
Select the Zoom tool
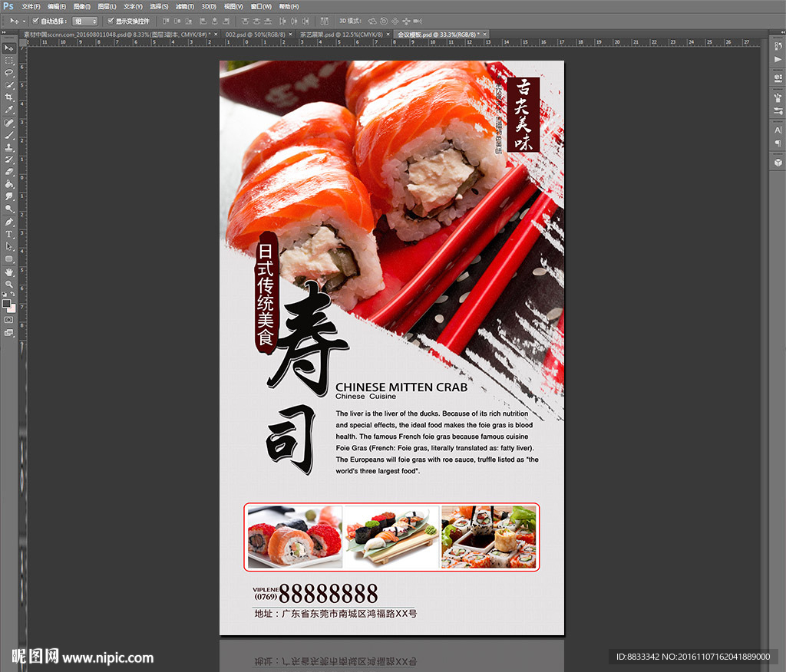click(9, 284)
